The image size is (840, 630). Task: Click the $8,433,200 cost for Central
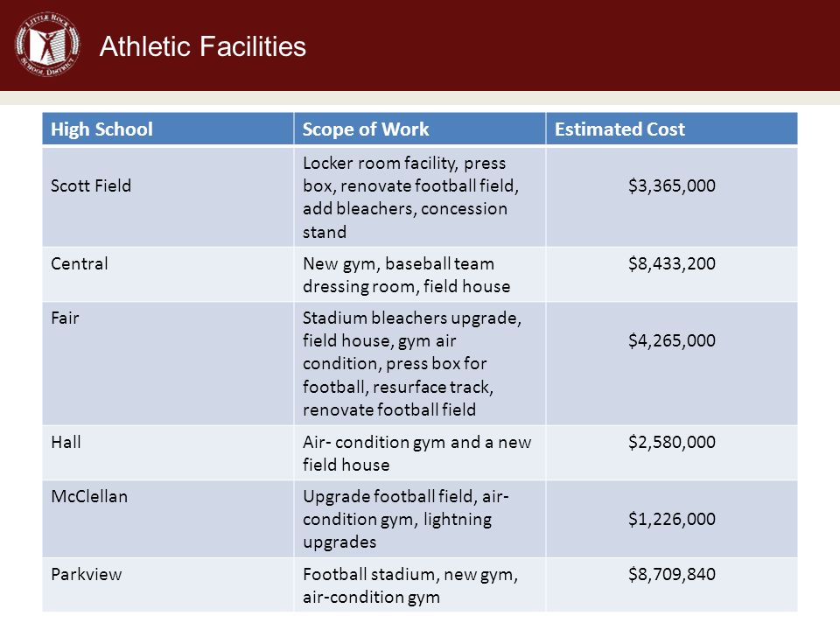tap(672, 263)
